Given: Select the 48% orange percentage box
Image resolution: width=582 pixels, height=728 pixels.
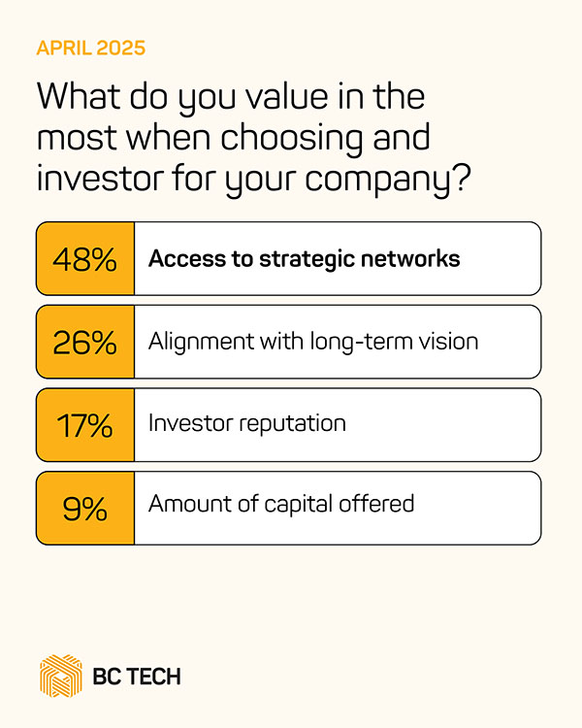Looking at the screenshot, I should point(85,259).
